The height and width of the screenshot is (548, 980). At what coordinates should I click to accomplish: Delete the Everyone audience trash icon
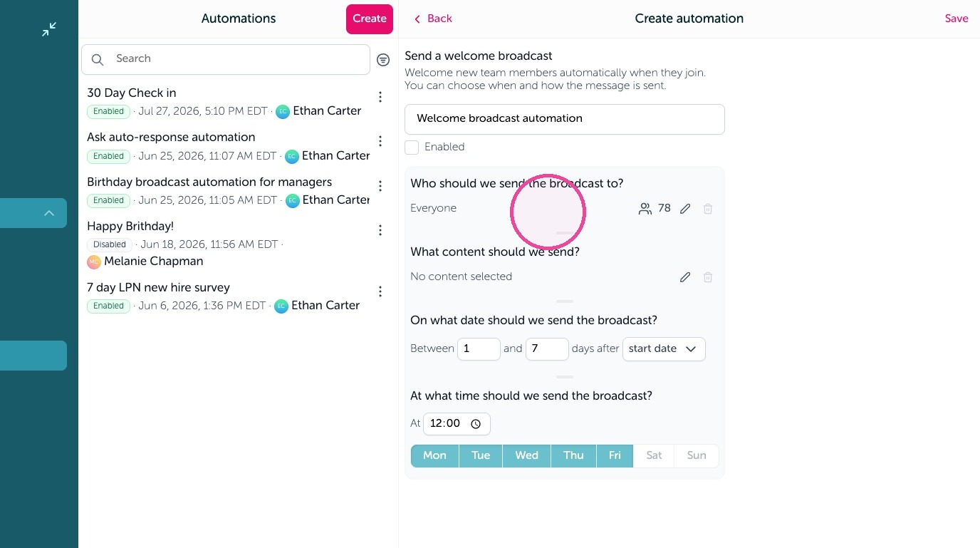(x=708, y=209)
